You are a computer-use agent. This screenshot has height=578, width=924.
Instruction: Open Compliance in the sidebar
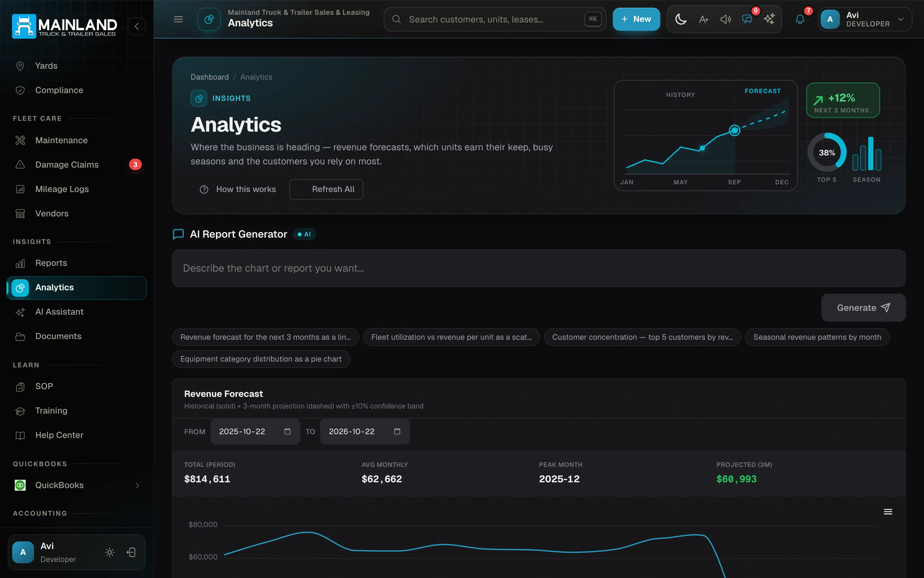pyautogui.click(x=76, y=90)
